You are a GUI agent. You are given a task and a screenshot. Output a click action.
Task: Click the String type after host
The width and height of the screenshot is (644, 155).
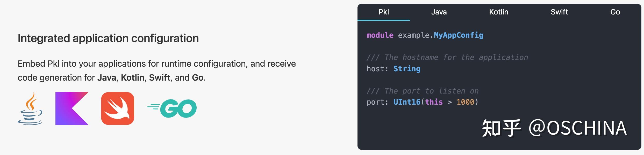(x=407, y=69)
